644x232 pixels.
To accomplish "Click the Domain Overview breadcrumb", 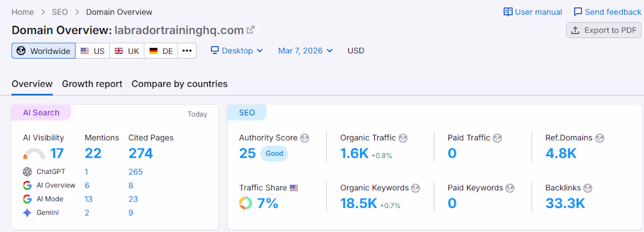I will [119, 12].
